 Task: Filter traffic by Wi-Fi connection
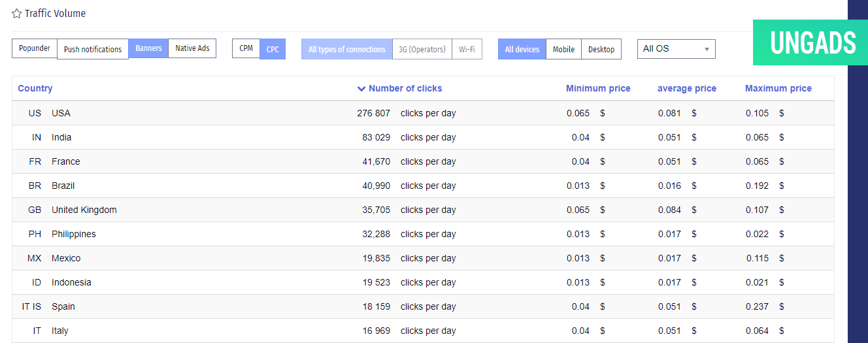467,49
